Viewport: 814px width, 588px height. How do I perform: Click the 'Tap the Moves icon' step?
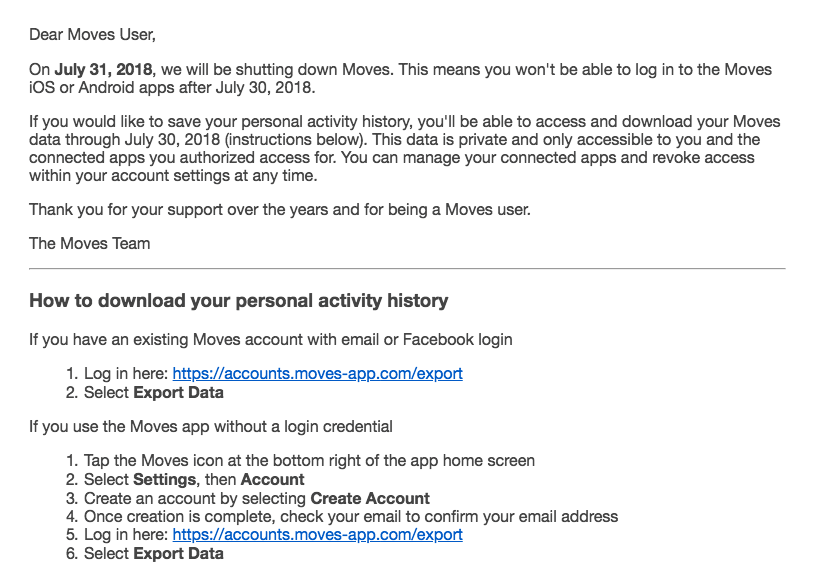click(309, 460)
